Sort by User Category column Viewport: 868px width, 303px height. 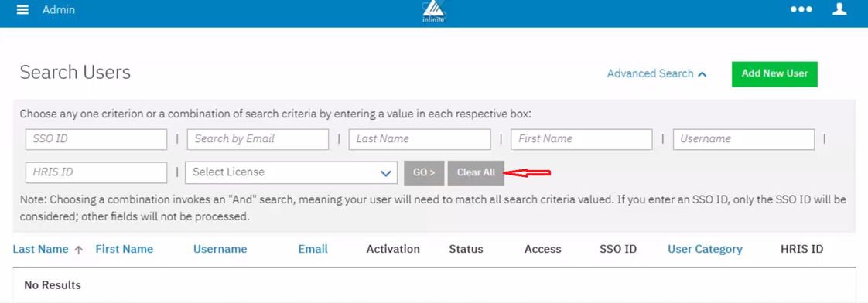(705, 250)
